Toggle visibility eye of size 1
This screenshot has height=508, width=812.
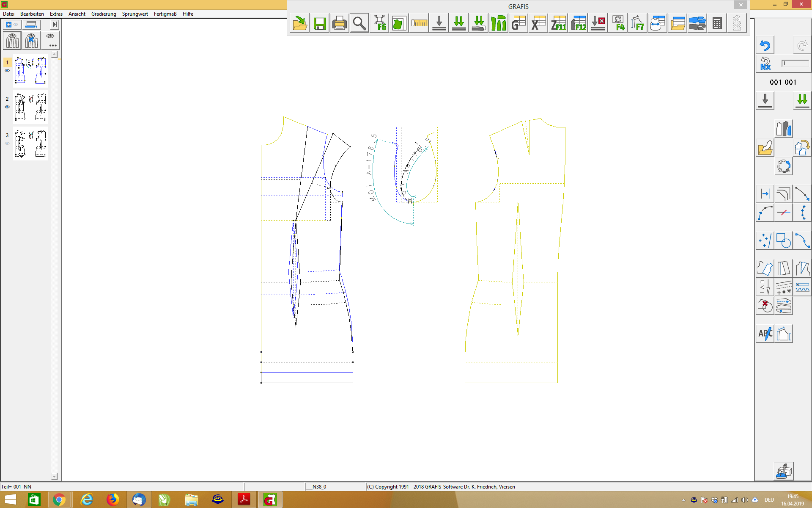click(x=7, y=71)
